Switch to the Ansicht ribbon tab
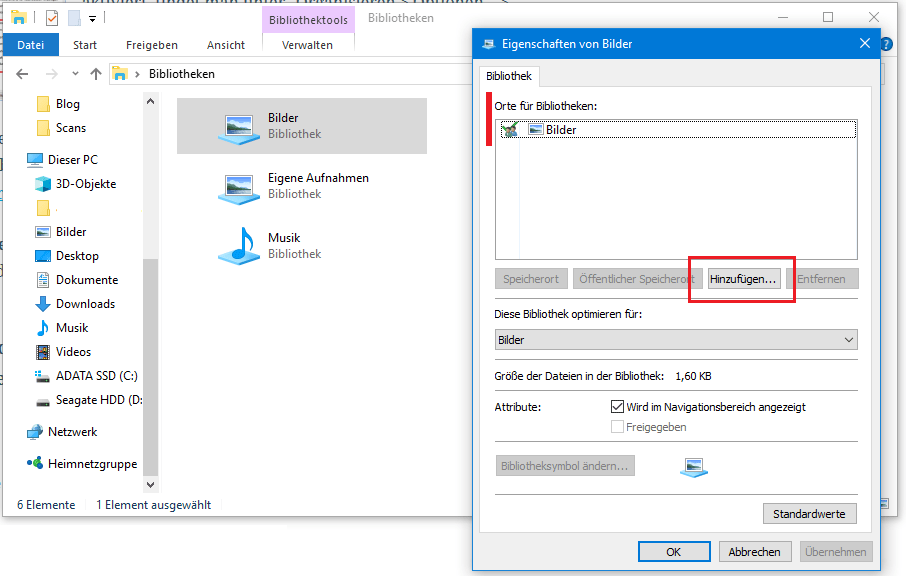 pyautogui.click(x=226, y=45)
